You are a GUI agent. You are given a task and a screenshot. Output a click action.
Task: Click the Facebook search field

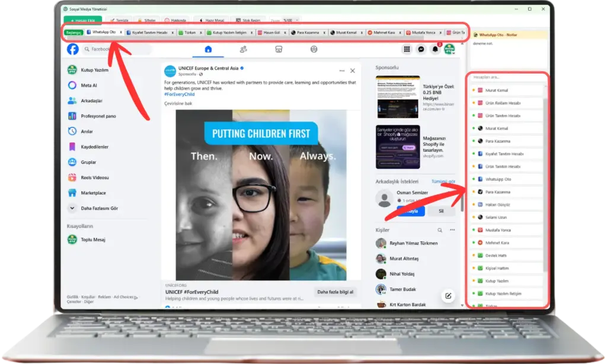116,49
